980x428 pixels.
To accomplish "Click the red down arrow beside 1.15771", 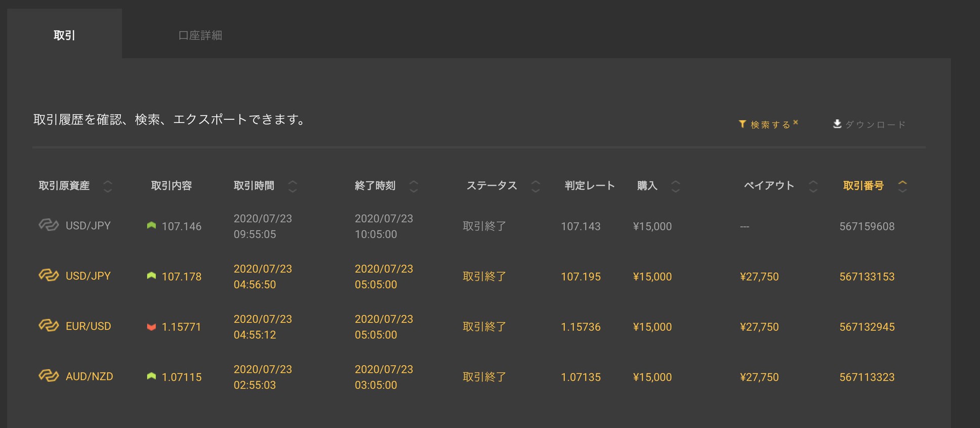I will coord(151,327).
